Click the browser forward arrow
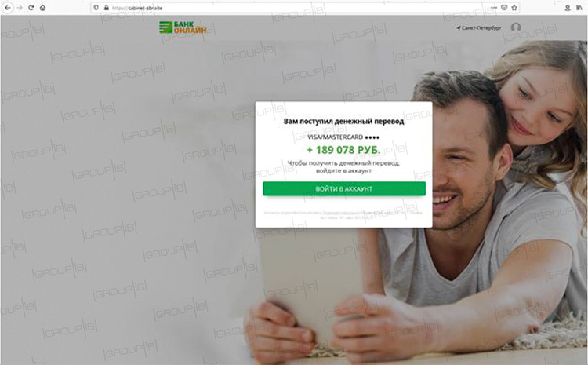The width and height of the screenshot is (588, 365). [20, 8]
